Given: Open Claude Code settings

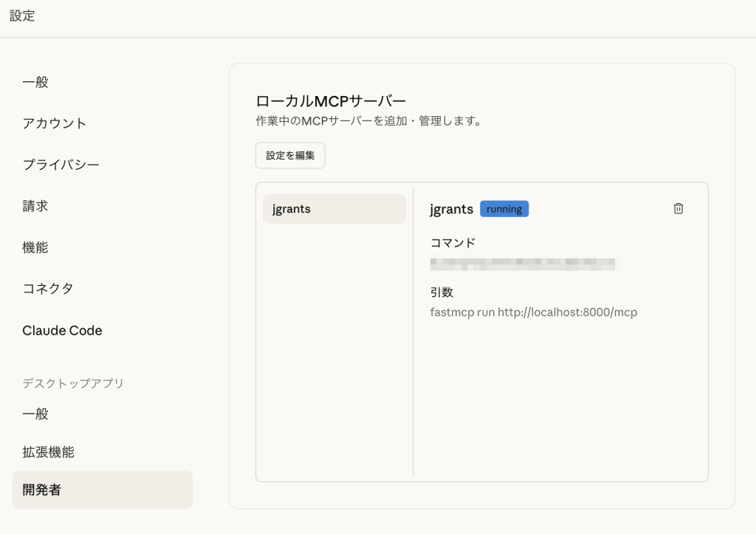Looking at the screenshot, I should point(62,330).
